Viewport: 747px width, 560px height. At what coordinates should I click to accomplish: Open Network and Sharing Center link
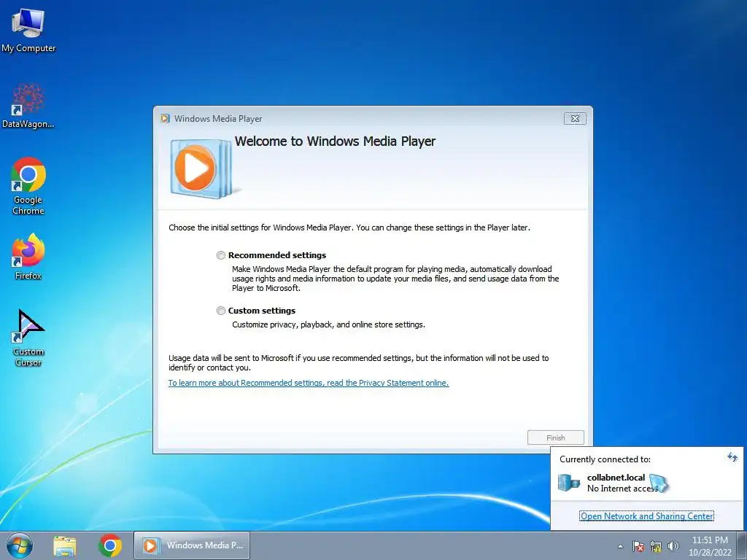(x=646, y=516)
